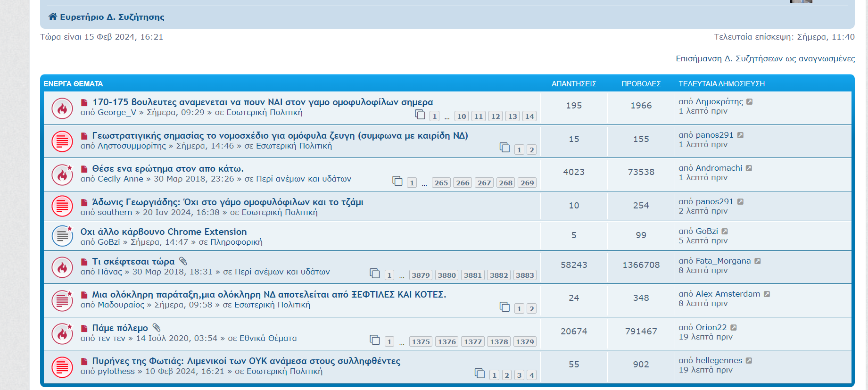Open topic Πάμε πόλεμο

coord(120,328)
